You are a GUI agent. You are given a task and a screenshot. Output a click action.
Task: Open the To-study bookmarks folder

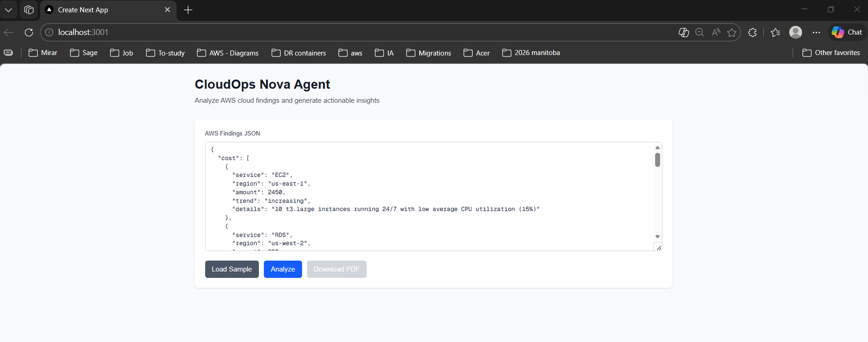pyautogui.click(x=165, y=53)
